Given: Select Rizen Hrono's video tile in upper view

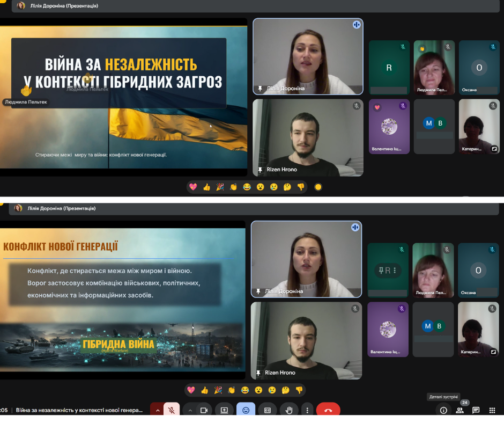Looking at the screenshot, I should (x=308, y=137).
